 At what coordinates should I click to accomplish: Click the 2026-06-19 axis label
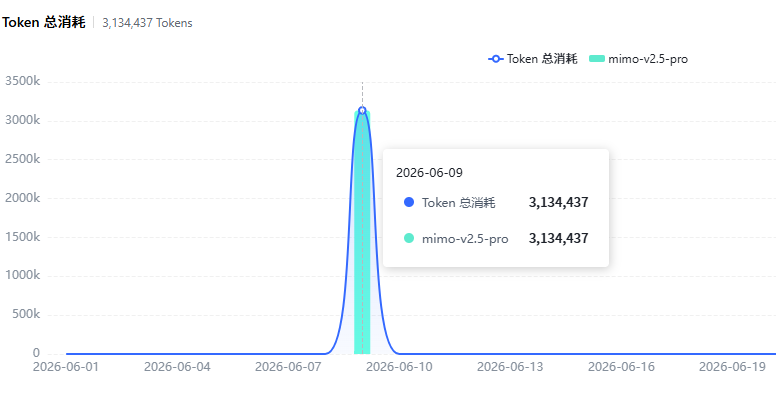point(732,367)
